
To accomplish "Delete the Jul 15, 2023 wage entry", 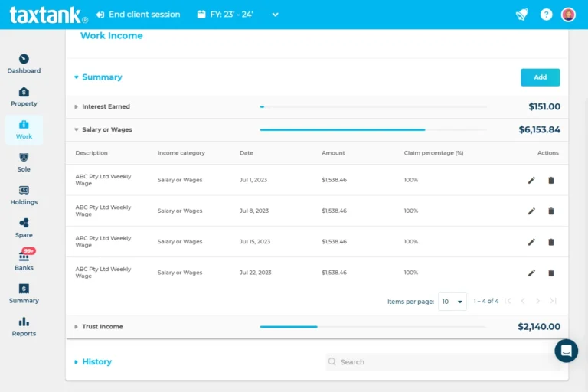I will click(x=551, y=242).
